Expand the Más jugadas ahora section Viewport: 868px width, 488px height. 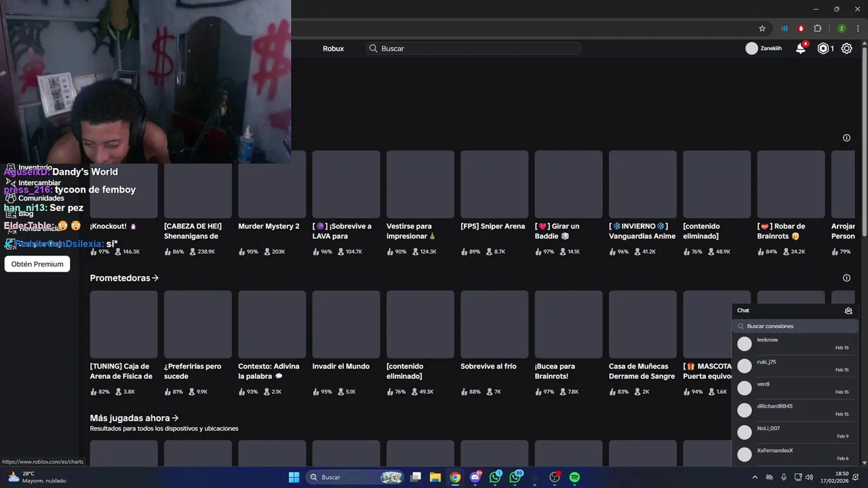[175, 418]
